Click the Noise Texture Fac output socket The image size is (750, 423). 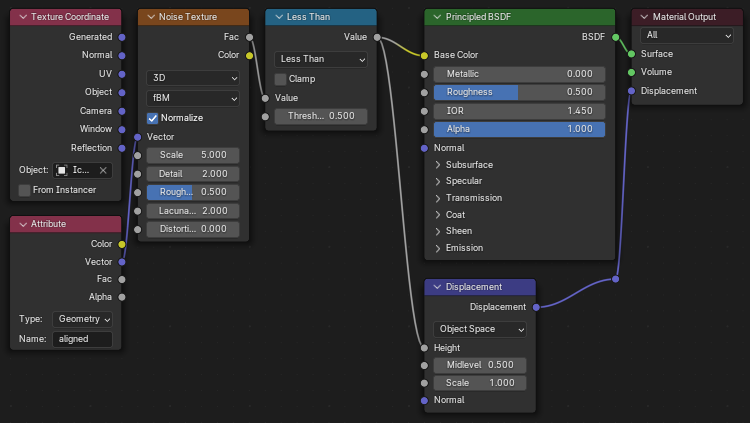point(250,37)
